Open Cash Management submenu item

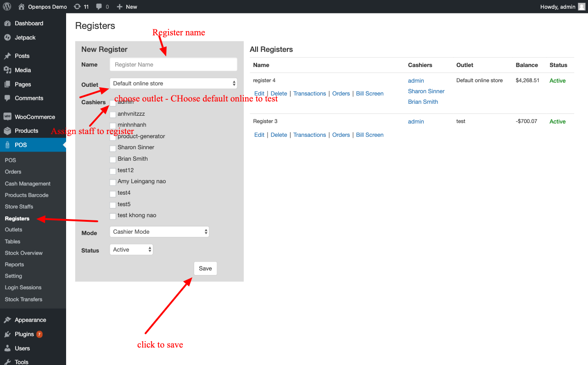[28, 184]
